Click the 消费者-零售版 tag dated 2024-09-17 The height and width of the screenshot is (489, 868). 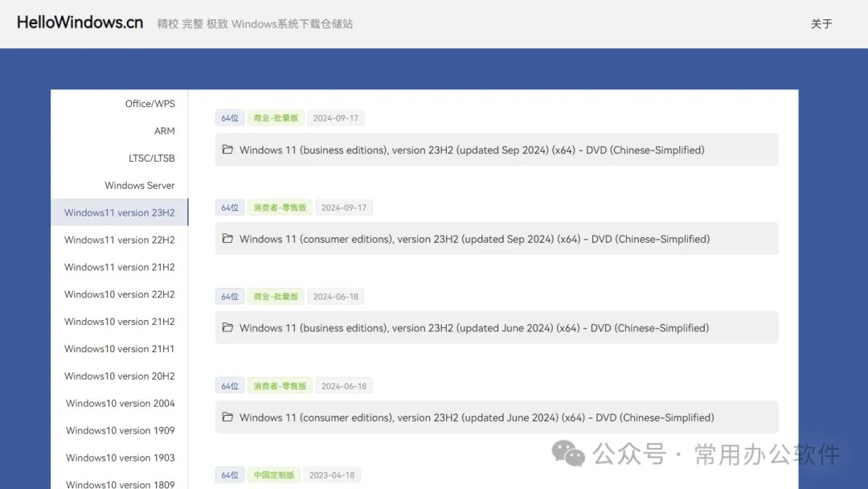(x=280, y=208)
